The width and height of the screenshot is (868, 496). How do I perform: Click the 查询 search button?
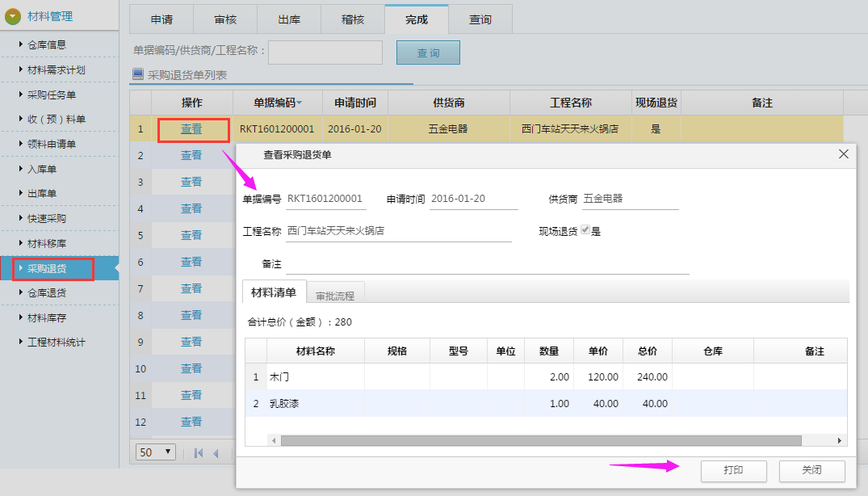click(428, 53)
